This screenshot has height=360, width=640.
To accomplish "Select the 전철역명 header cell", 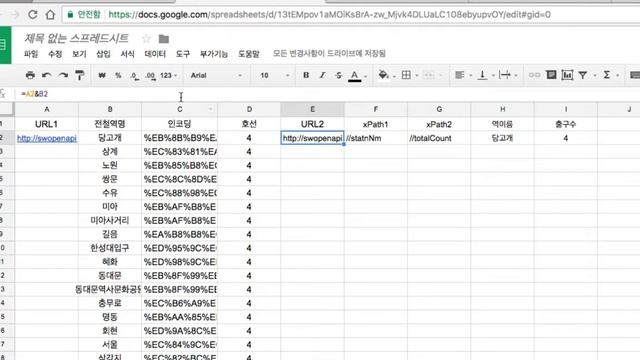I will tap(110, 124).
